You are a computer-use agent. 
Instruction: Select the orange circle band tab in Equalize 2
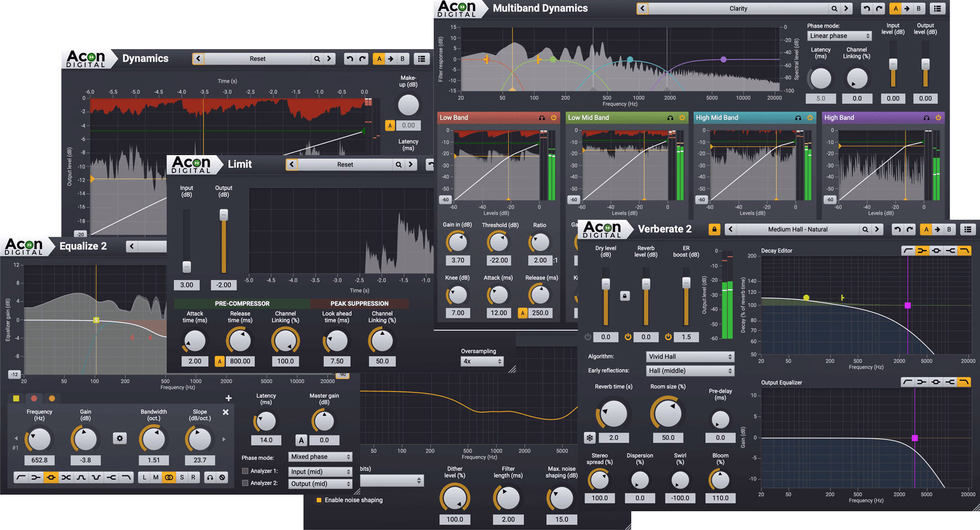tap(52, 398)
